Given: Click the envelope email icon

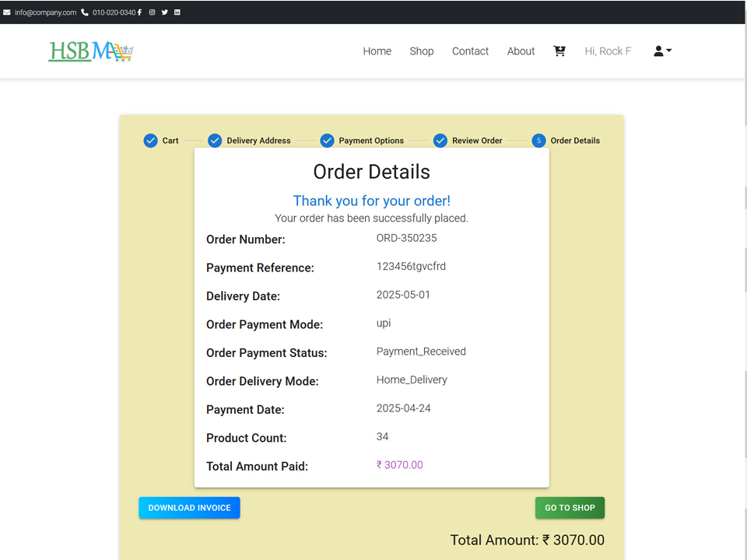Looking at the screenshot, I should (x=7, y=12).
